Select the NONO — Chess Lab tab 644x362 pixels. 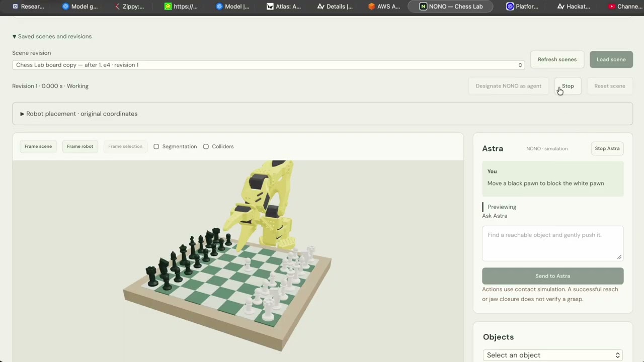pyautogui.click(x=450, y=7)
